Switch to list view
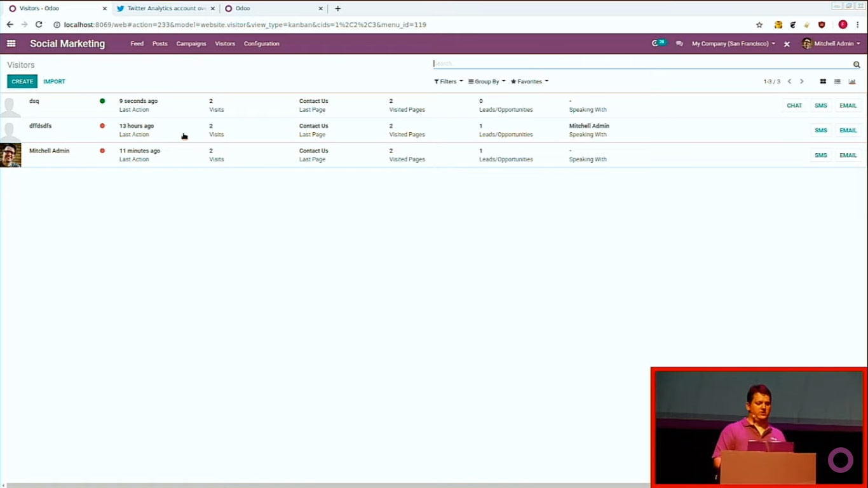This screenshot has height=488, width=868. [x=837, y=81]
